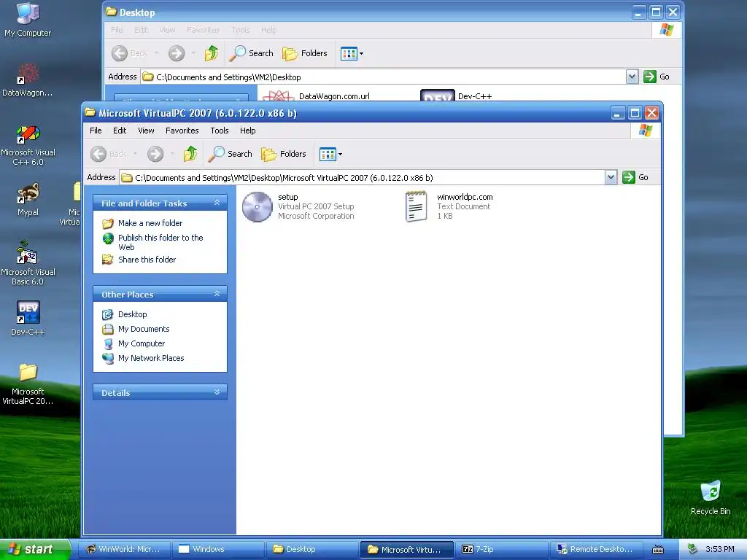This screenshot has height=560, width=747.
Task: Go to Desktop in Other Places
Action: click(133, 314)
